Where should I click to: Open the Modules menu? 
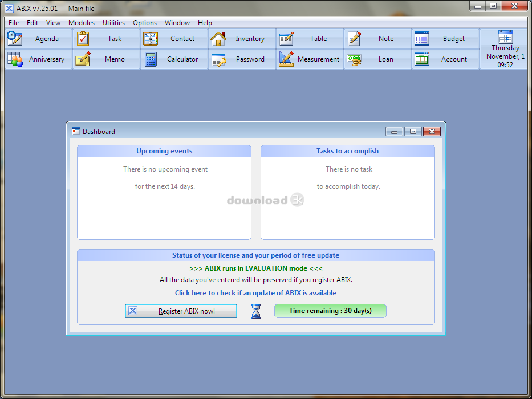(82, 23)
